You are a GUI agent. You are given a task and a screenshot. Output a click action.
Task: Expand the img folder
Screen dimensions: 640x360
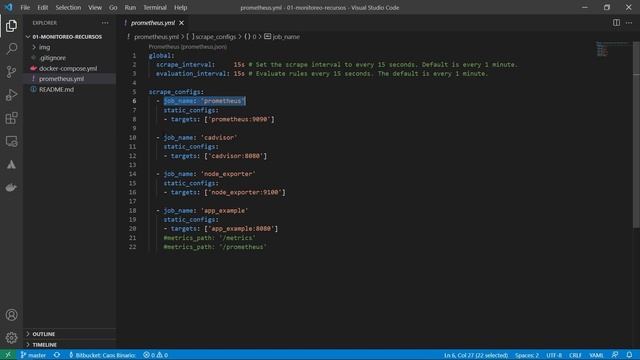pos(44,47)
